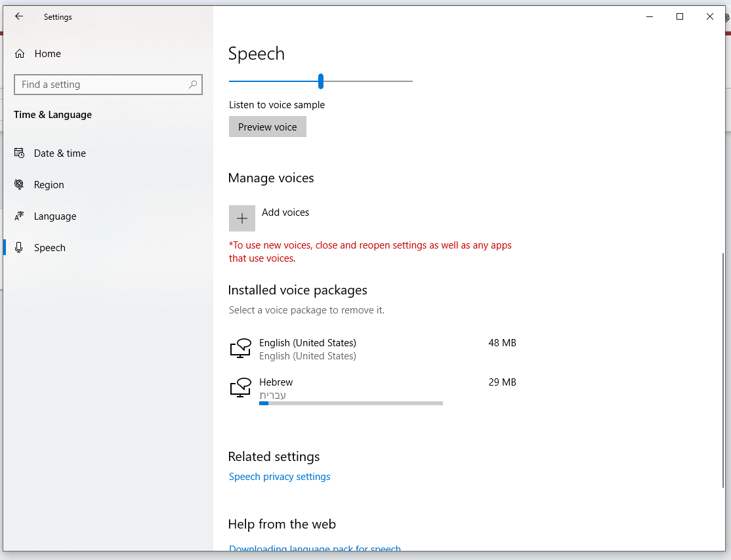
Task: Select the English (United States) voice package
Action: [x=373, y=350]
